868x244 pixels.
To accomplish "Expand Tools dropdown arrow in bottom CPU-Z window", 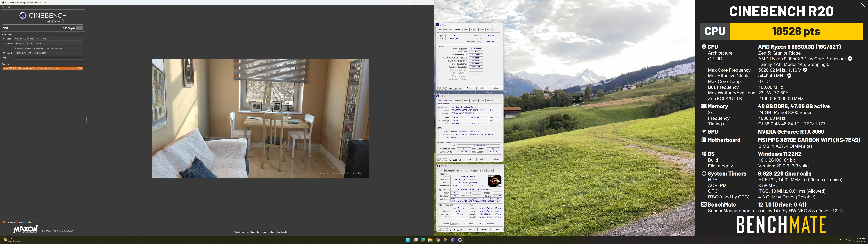I will click(x=476, y=229).
